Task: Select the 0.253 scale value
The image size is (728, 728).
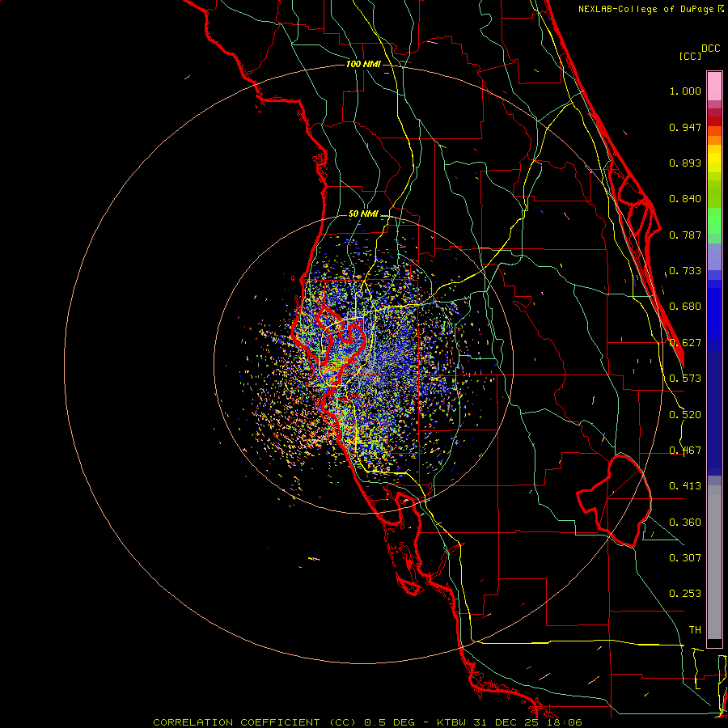Action: click(x=685, y=594)
